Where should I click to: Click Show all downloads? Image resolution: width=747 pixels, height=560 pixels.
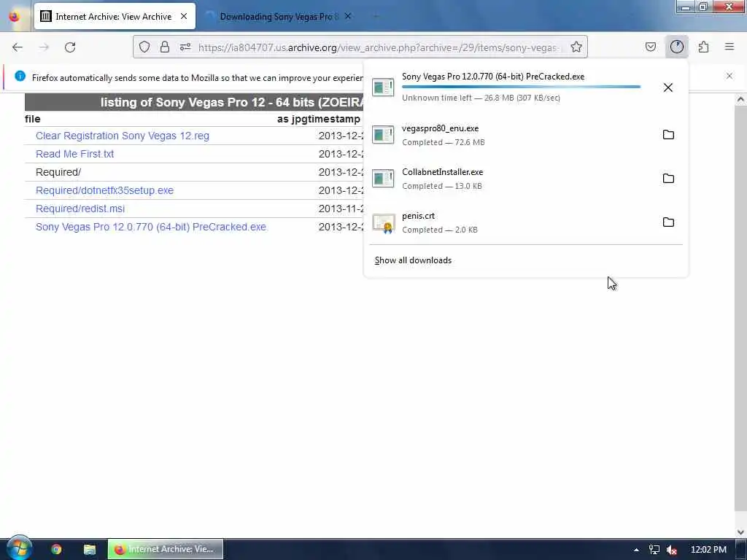[x=413, y=260]
